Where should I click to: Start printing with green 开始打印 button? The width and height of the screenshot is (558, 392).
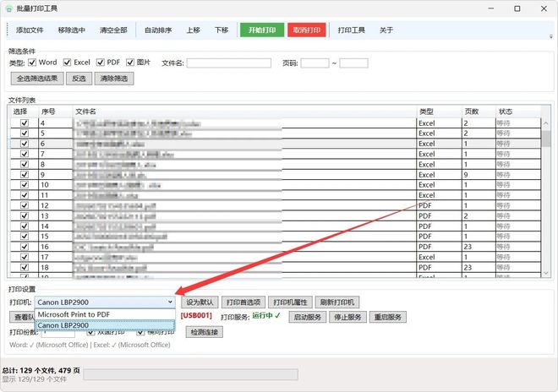262,30
